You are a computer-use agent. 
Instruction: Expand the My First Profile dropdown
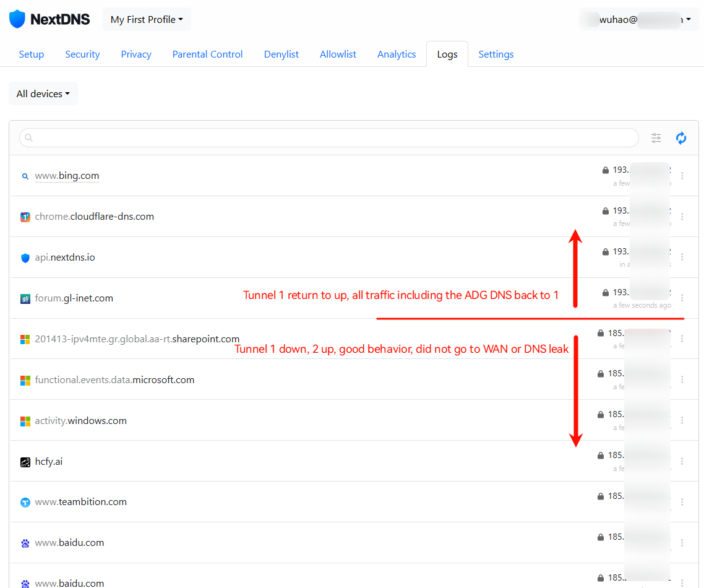coord(147,20)
